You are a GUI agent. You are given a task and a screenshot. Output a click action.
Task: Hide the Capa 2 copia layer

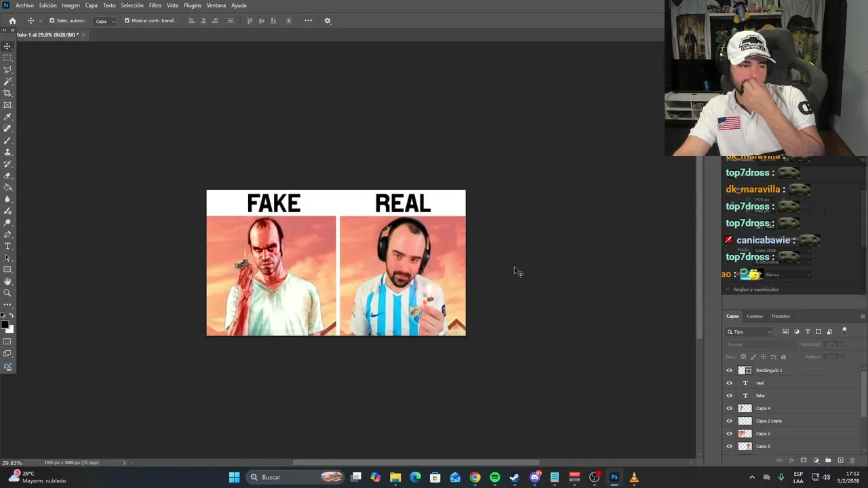(x=729, y=421)
